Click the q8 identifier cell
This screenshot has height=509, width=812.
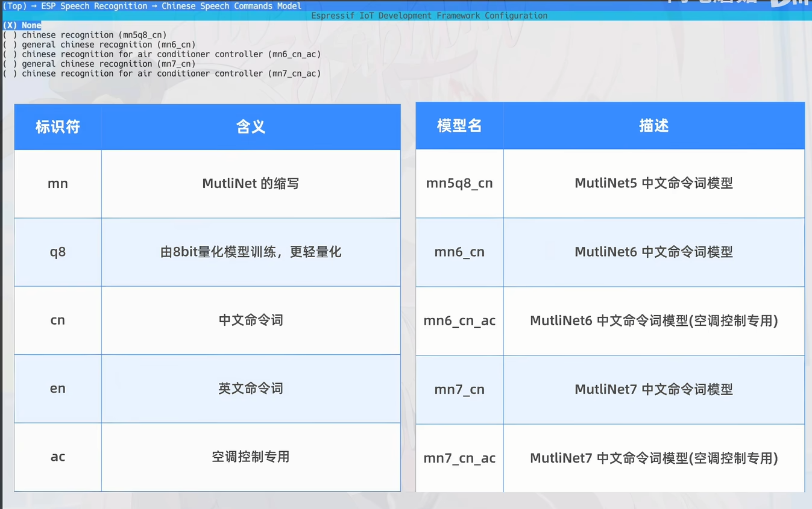(x=58, y=252)
